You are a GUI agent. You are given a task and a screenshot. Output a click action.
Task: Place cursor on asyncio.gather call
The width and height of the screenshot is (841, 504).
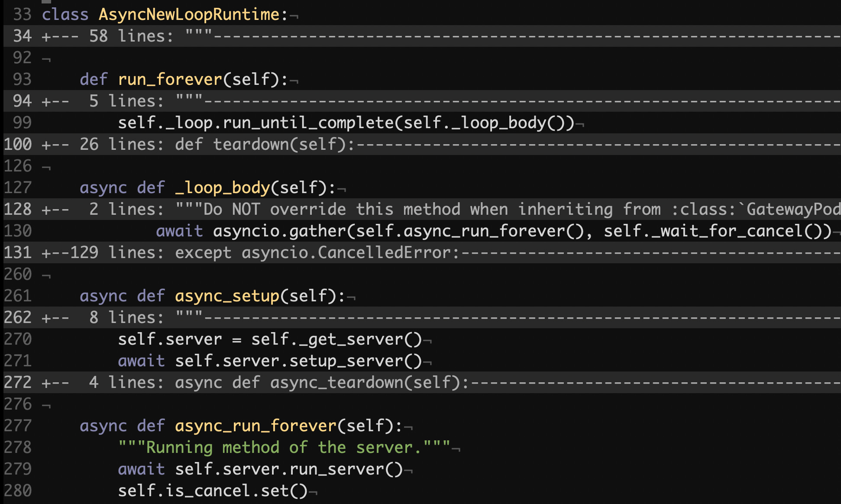point(279,231)
